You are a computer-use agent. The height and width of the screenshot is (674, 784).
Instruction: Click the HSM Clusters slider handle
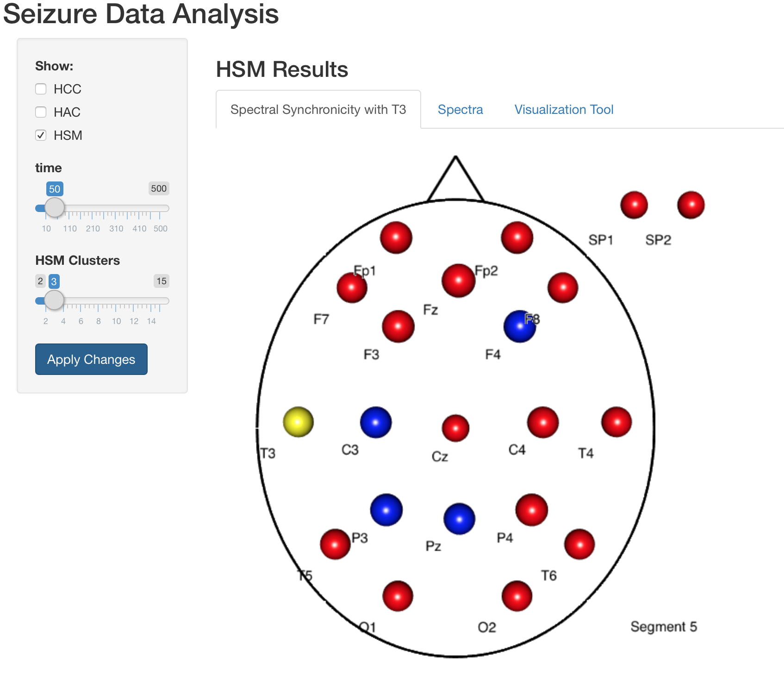click(54, 300)
